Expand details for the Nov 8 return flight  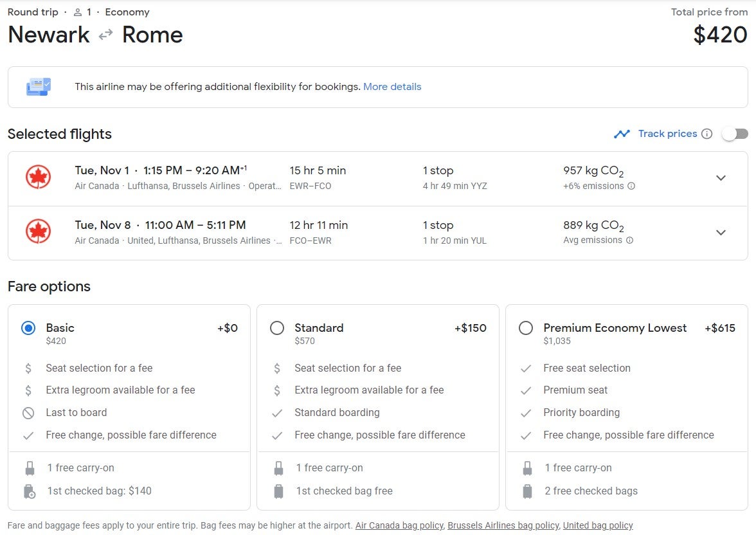[721, 232]
